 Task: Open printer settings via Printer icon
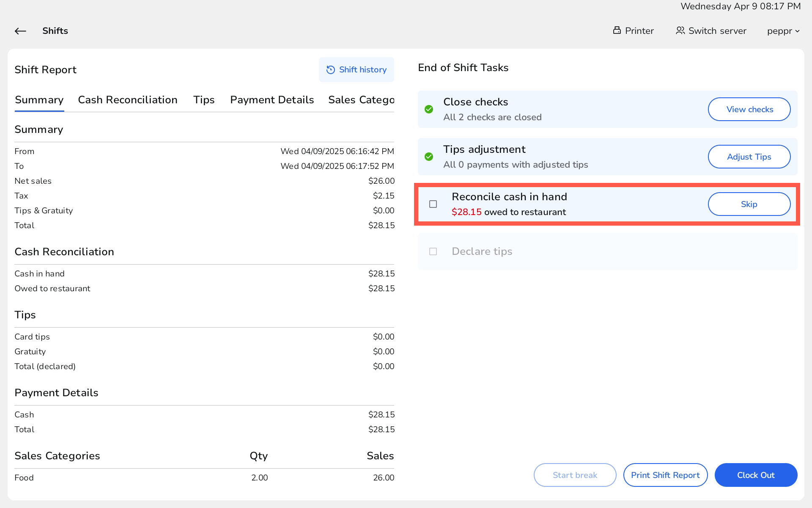click(617, 30)
